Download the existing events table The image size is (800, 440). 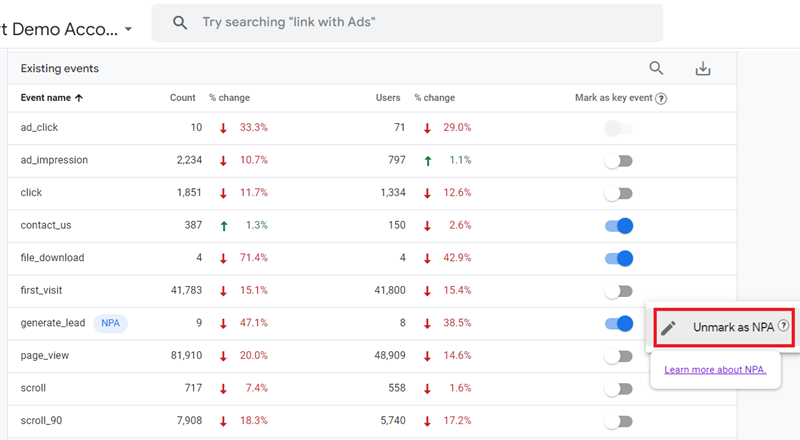tap(703, 68)
